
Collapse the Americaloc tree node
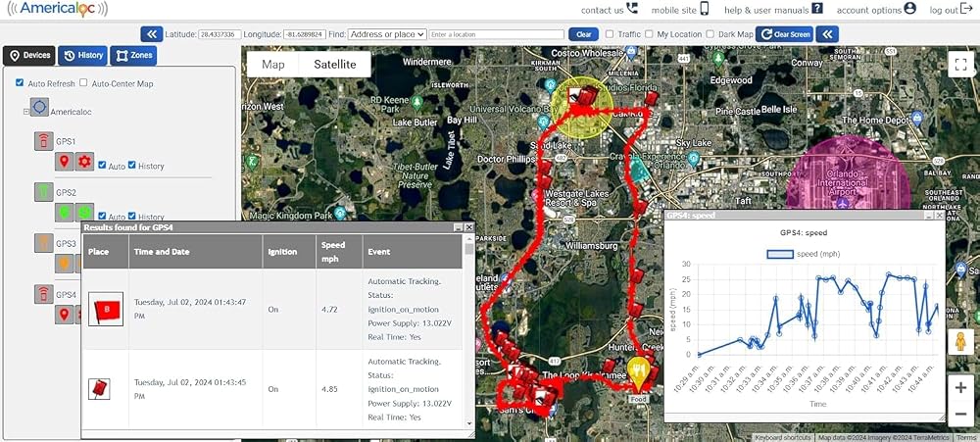point(26,112)
